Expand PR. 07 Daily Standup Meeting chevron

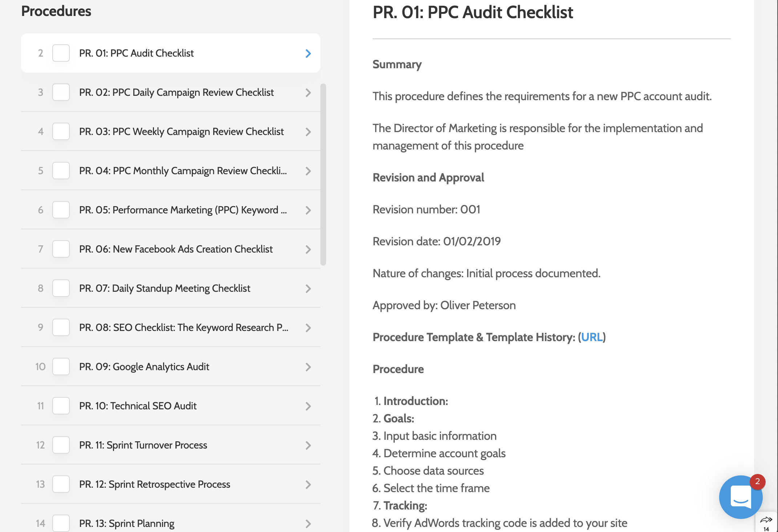[308, 288]
